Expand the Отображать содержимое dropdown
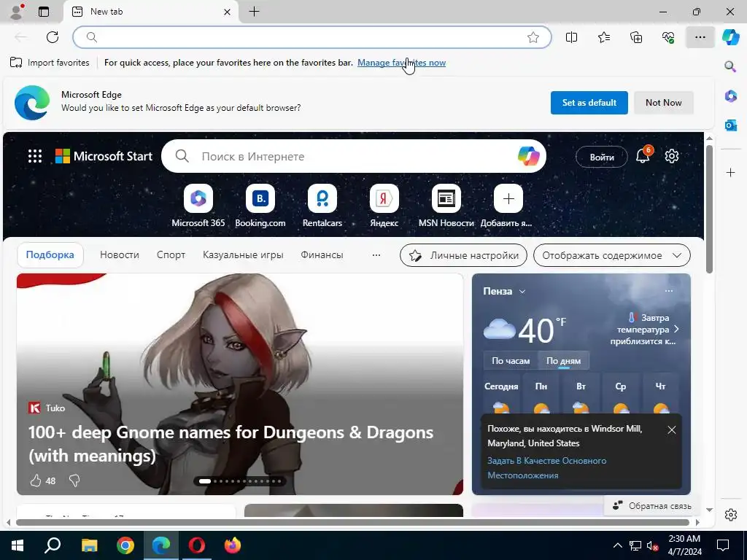The width and height of the screenshot is (747, 560). tap(612, 255)
